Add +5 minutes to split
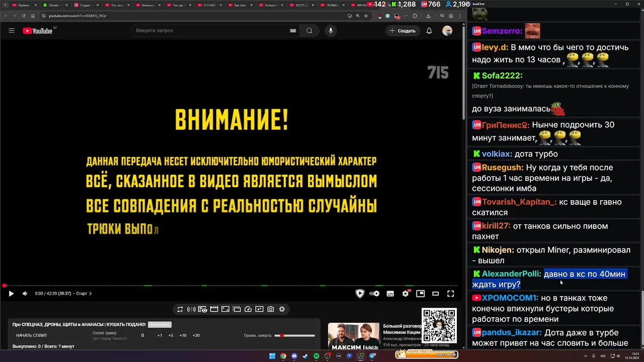The image size is (644, 362). click(171, 335)
